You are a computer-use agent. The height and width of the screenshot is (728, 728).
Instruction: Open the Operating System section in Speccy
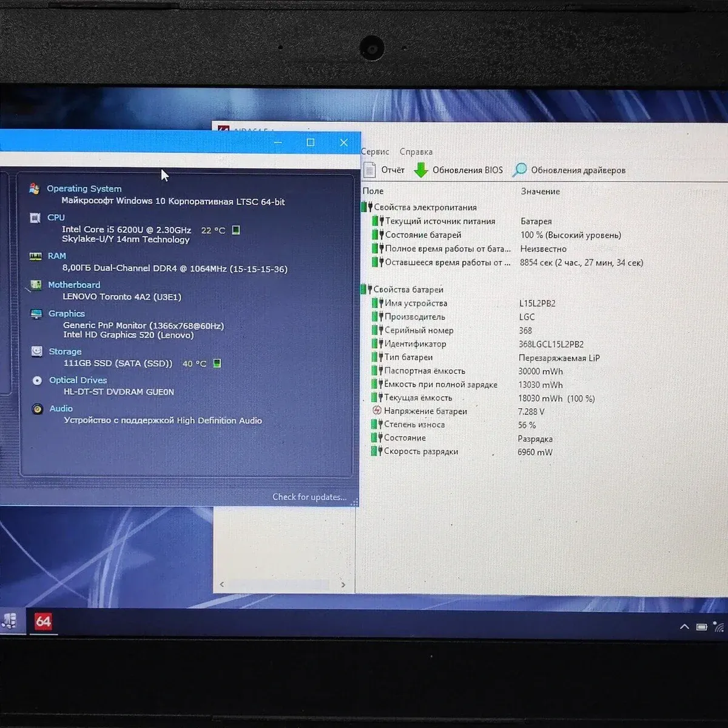(84, 189)
